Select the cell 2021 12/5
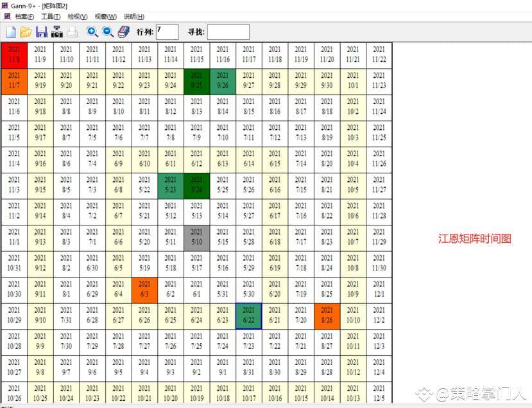 379,393
